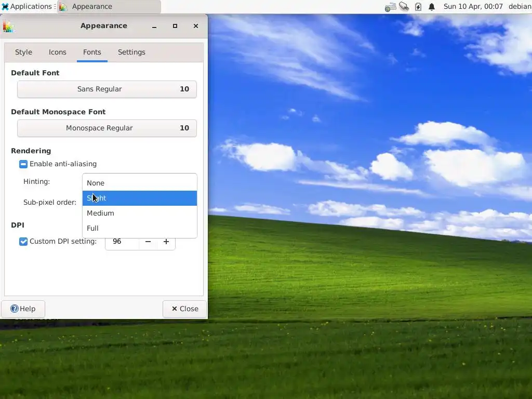
Task: Click the network connection tray icon
Action: point(390,6)
